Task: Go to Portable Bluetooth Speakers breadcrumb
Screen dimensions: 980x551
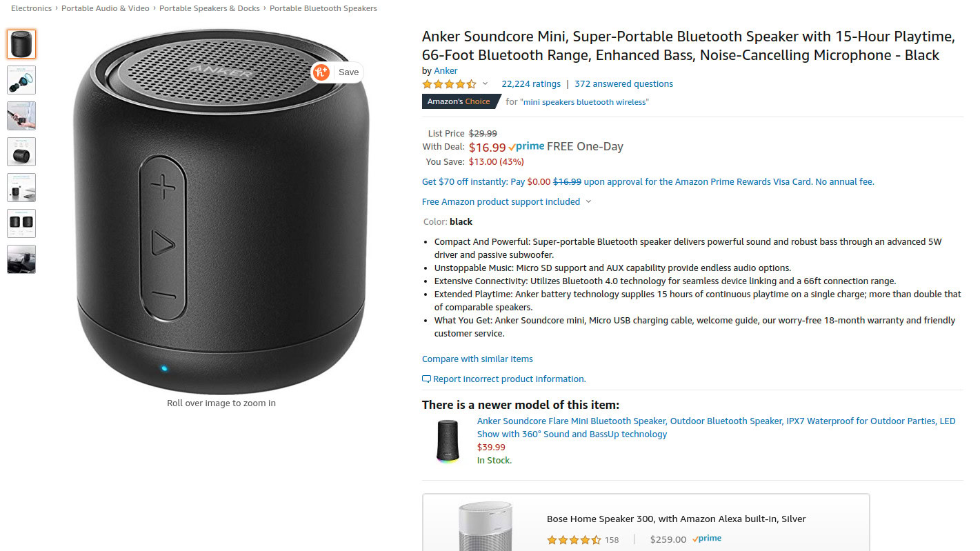Action: [x=323, y=8]
